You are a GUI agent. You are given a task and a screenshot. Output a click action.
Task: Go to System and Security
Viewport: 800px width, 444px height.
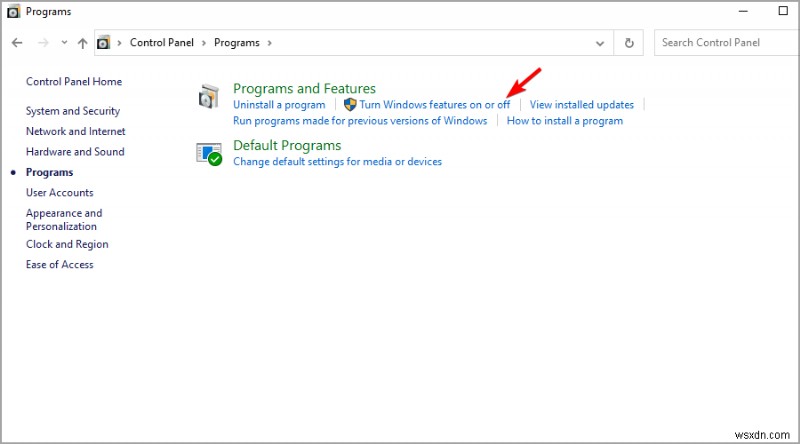coord(73,111)
